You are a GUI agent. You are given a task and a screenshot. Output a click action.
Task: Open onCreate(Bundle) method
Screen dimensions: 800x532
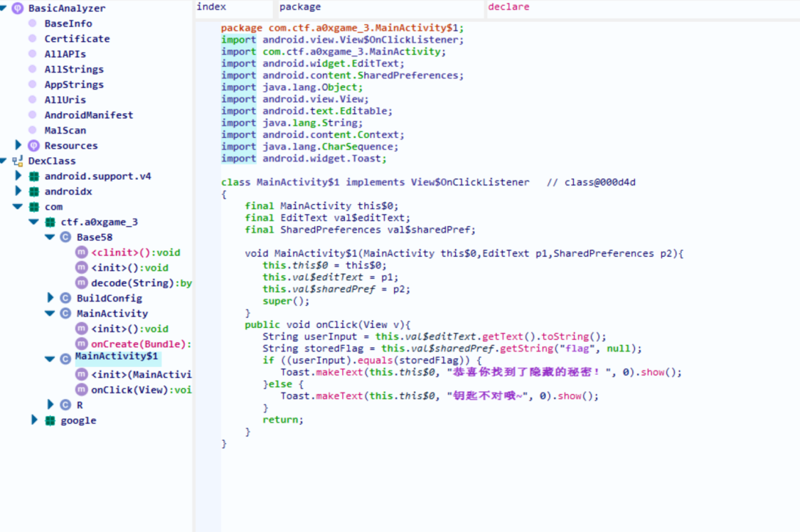(x=141, y=344)
